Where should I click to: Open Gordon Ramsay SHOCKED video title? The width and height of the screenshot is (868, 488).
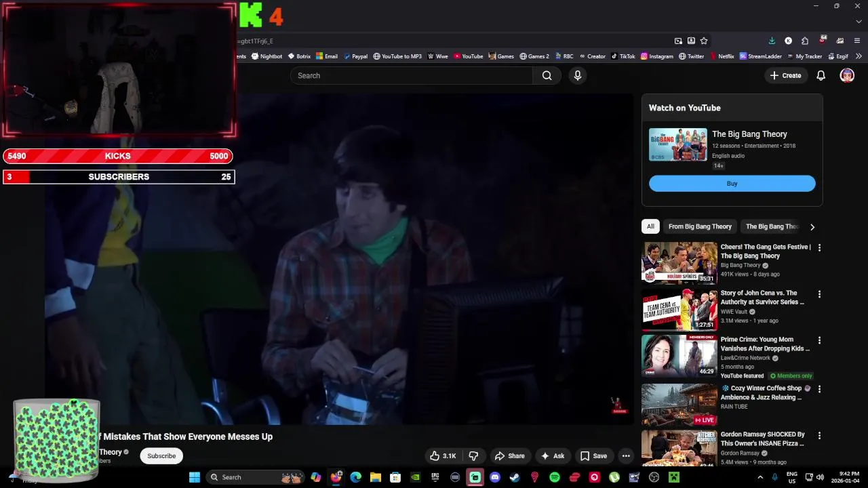762,439
